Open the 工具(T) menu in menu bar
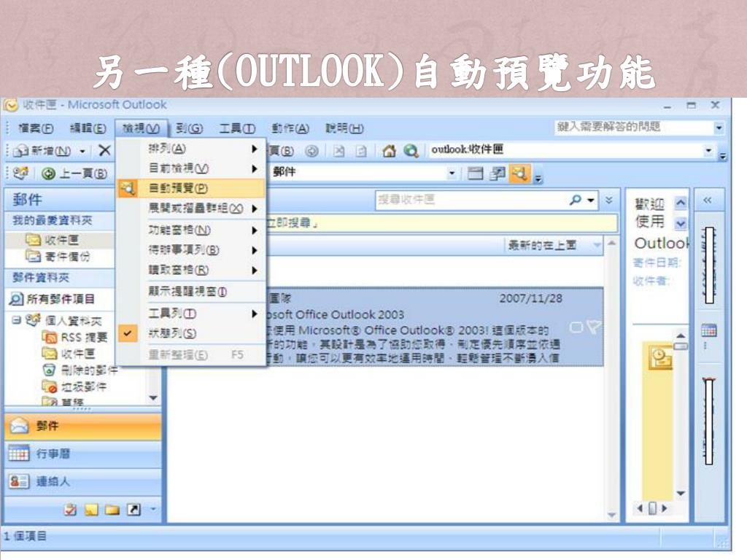The width and height of the screenshot is (747, 560). (x=237, y=128)
